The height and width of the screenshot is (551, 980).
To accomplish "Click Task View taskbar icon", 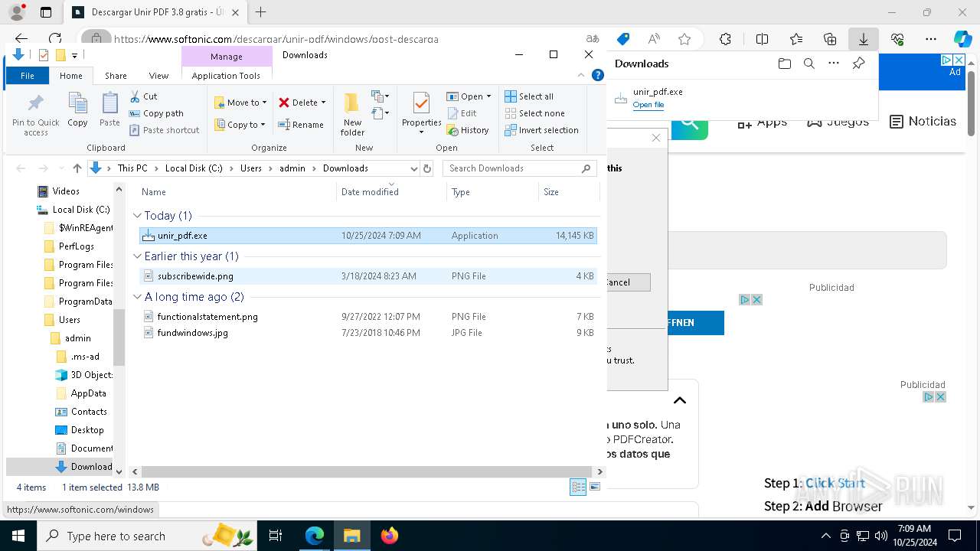I will (276, 536).
